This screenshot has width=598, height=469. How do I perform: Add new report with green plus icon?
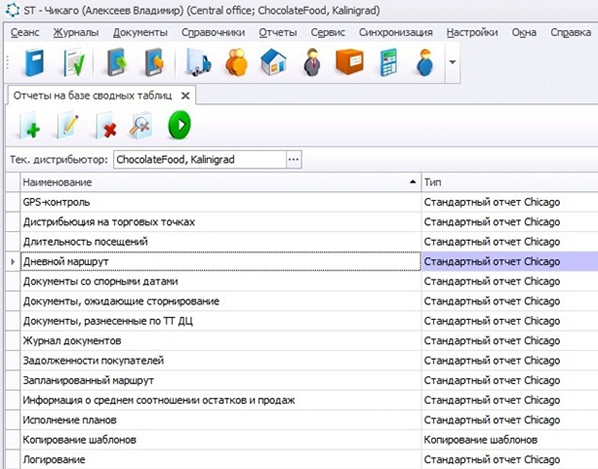[x=29, y=125]
